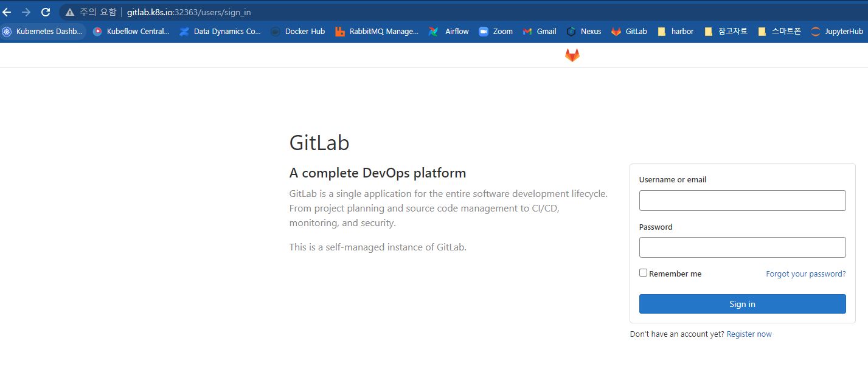Open the GitLab bookmark

[630, 32]
